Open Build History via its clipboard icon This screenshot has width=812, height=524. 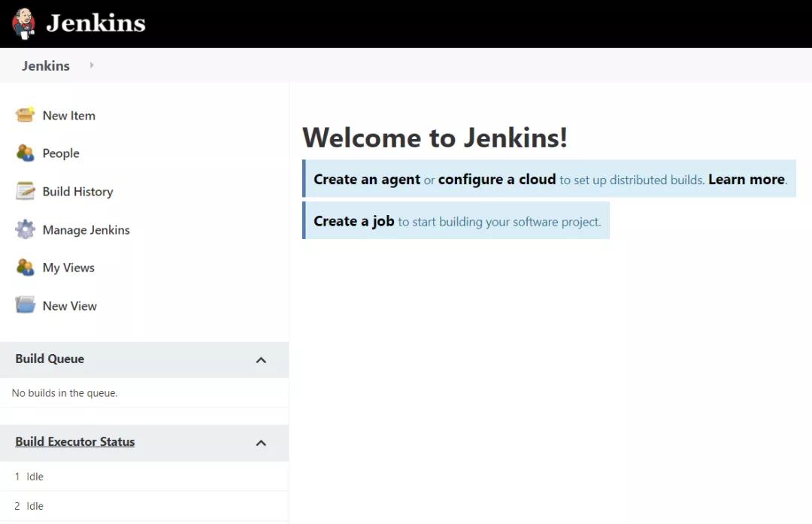pos(25,191)
